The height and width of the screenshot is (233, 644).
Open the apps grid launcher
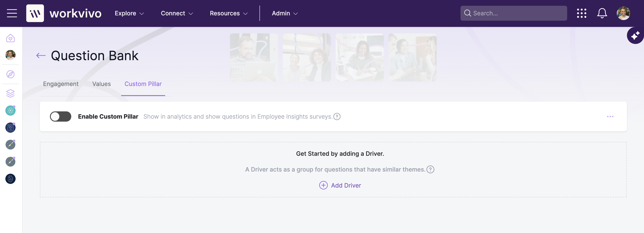click(x=581, y=13)
